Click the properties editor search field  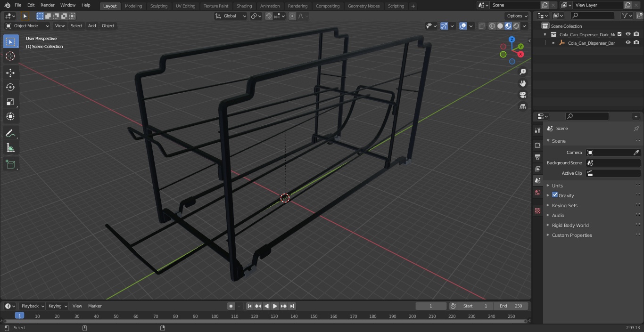(587, 116)
